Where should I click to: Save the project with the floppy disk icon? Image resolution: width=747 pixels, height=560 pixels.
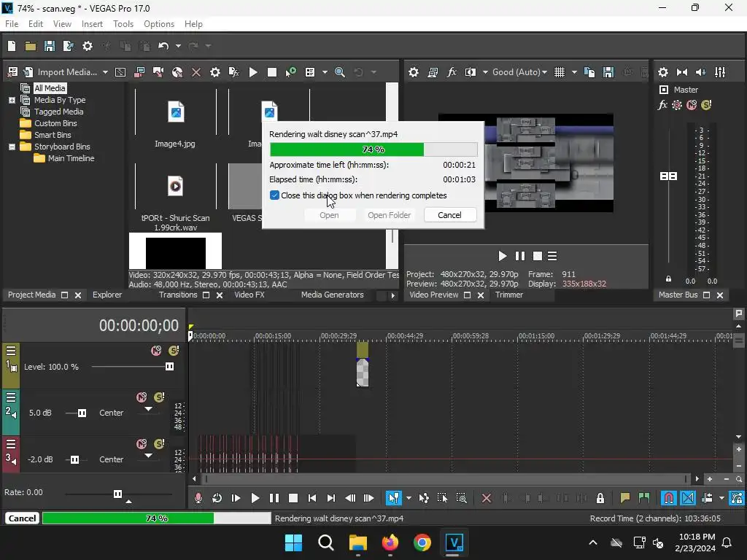(x=49, y=46)
